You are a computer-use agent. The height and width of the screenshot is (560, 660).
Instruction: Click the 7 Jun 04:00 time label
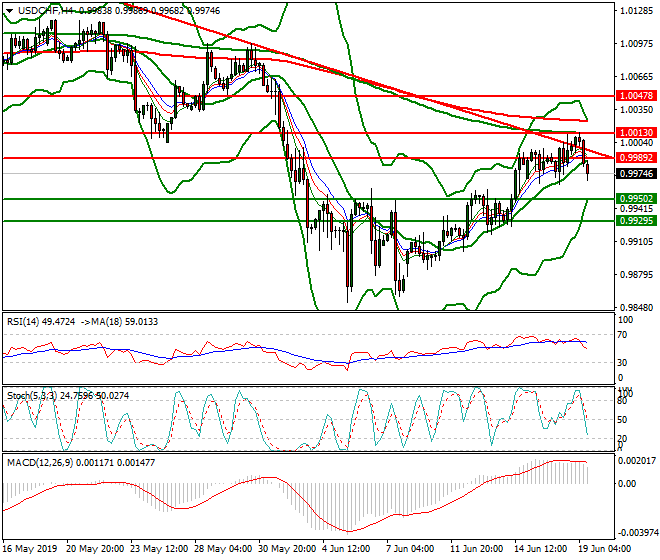[410, 549]
